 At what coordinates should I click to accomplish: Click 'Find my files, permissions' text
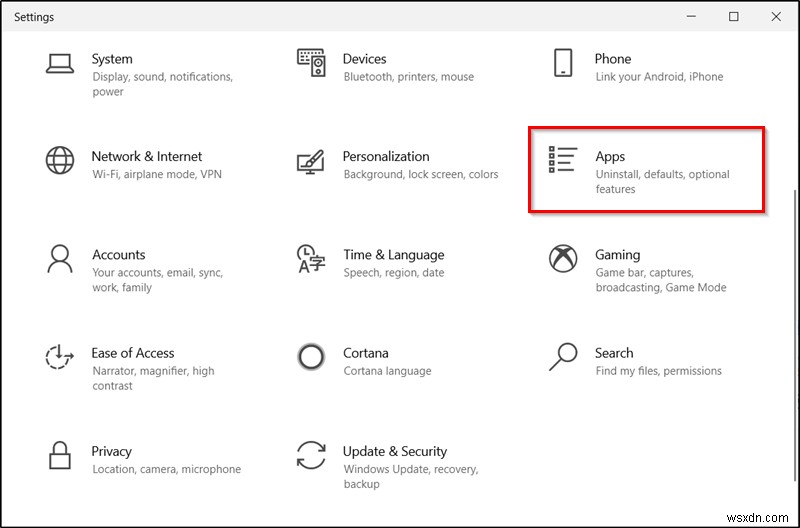(x=659, y=371)
